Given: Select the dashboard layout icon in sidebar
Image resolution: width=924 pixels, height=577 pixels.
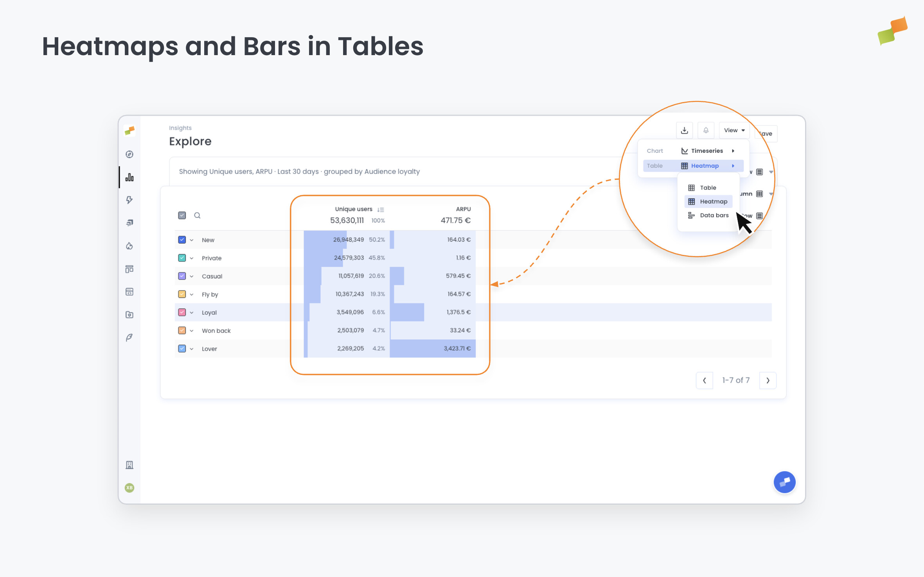Looking at the screenshot, I should coord(129,269).
